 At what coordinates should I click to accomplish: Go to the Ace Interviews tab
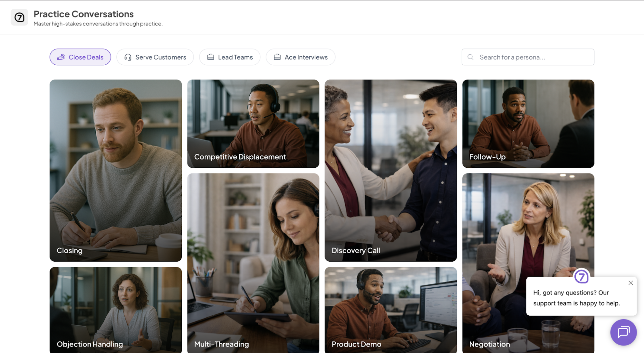[301, 57]
